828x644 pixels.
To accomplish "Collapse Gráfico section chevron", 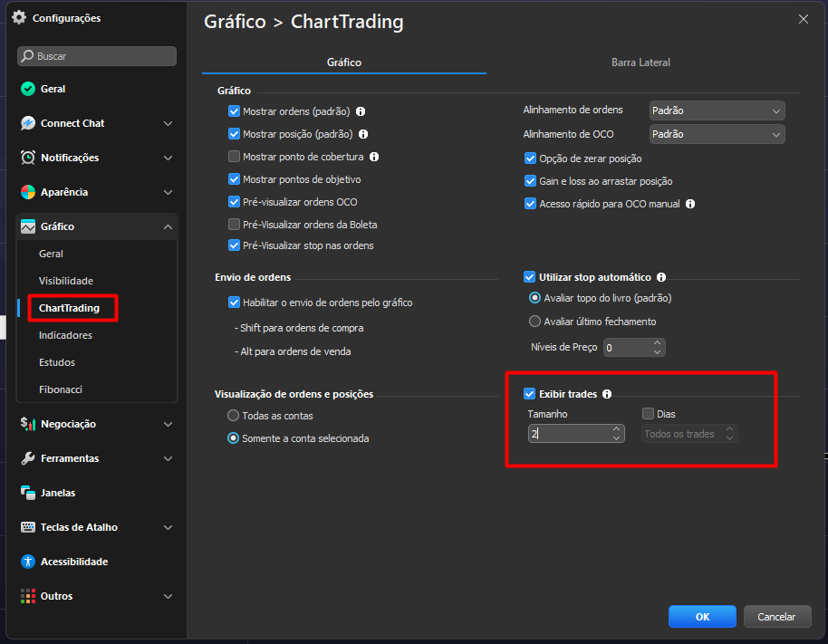I will click(x=168, y=227).
